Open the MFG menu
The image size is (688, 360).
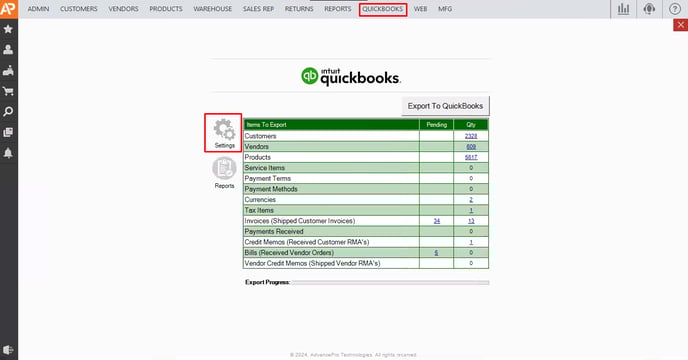tap(445, 9)
